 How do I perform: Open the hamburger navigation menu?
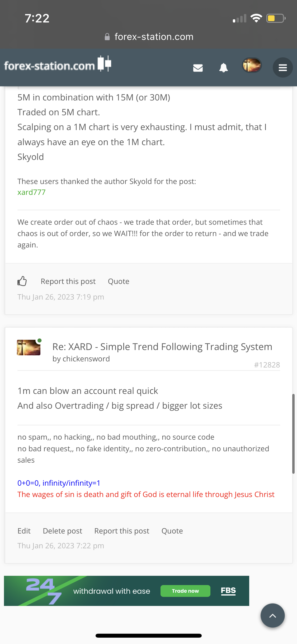pyautogui.click(x=282, y=68)
